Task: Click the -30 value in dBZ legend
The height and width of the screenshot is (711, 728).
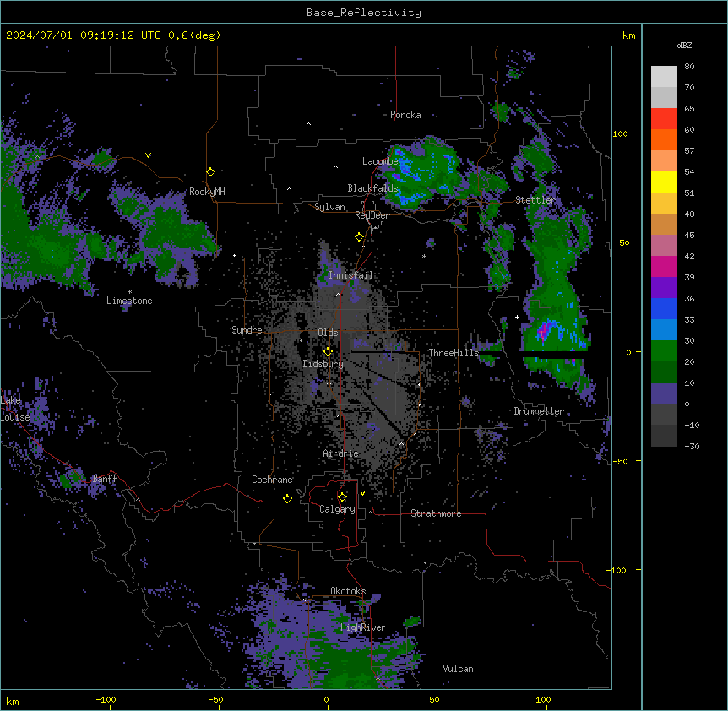Action: pos(692,447)
